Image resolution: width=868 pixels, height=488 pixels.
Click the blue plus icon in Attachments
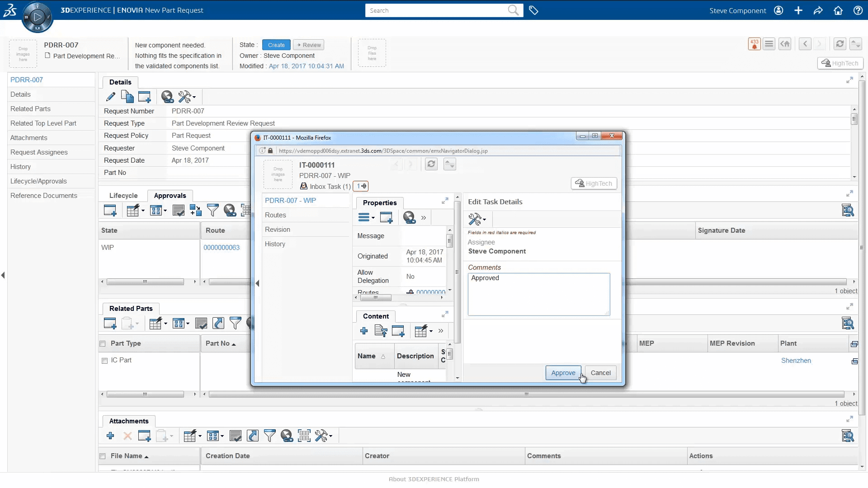coord(110,436)
